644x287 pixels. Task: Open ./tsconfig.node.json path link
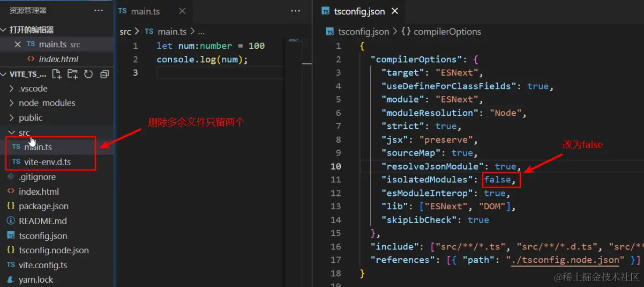point(565,260)
